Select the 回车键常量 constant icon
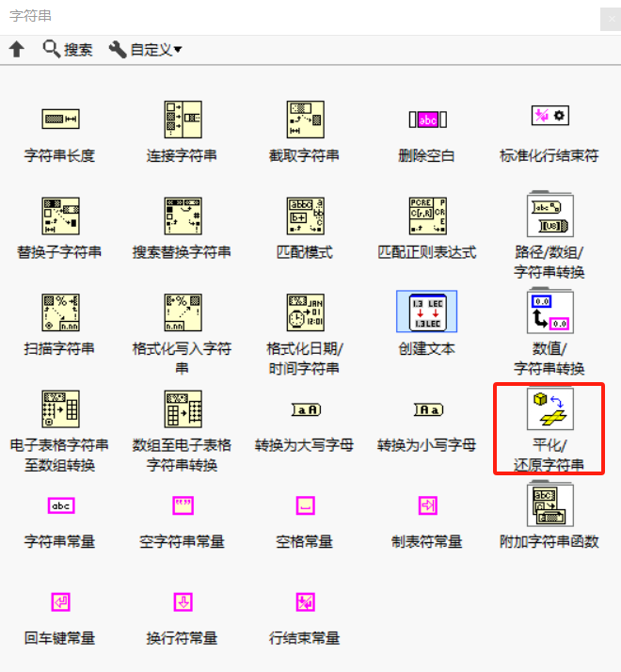Viewport: 621px width, 672px height. click(x=60, y=602)
